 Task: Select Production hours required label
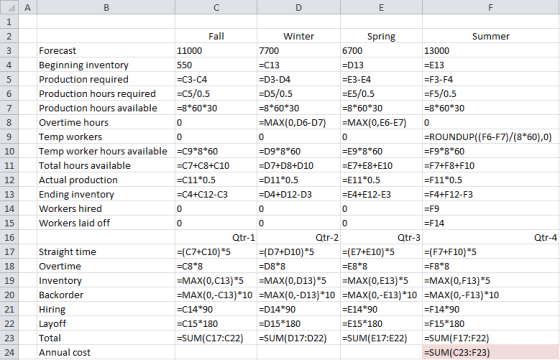click(x=106, y=94)
